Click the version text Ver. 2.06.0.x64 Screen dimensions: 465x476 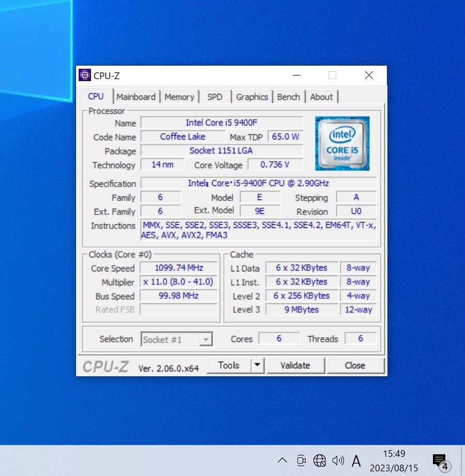[x=169, y=368]
